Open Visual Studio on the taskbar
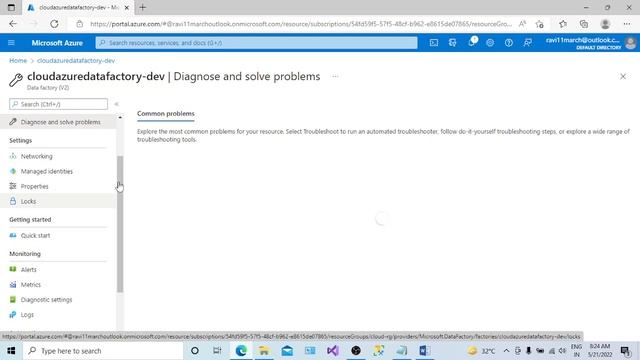 pos(333,351)
